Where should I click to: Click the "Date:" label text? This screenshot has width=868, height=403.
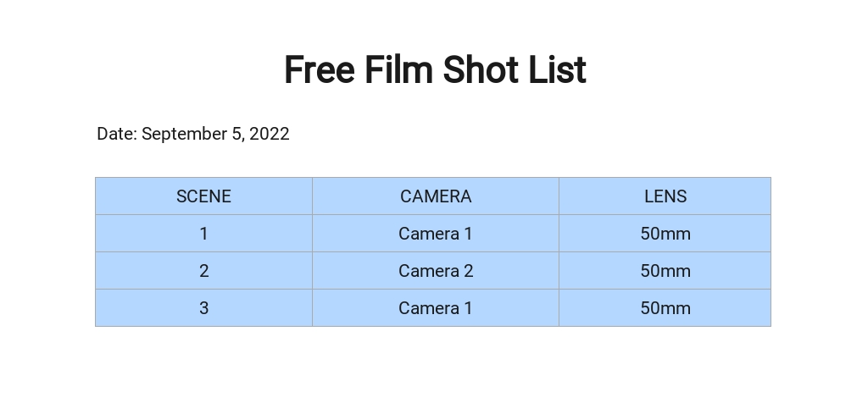pyautogui.click(x=116, y=134)
